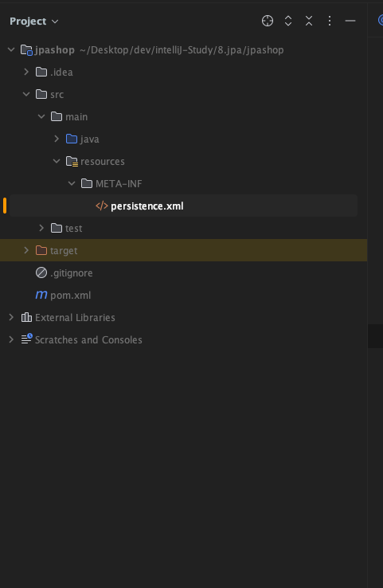Click the main folder icon
383x588 pixels.
coord(57,116)
